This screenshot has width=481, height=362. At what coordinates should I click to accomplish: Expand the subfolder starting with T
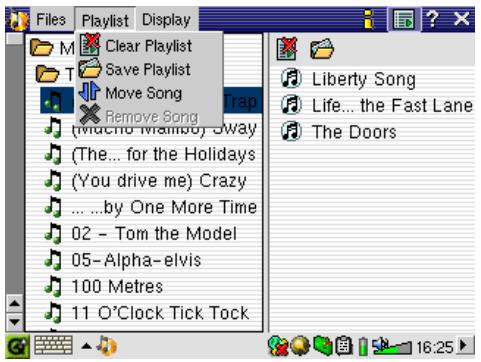pyautogui.click(x=48, y=74)
